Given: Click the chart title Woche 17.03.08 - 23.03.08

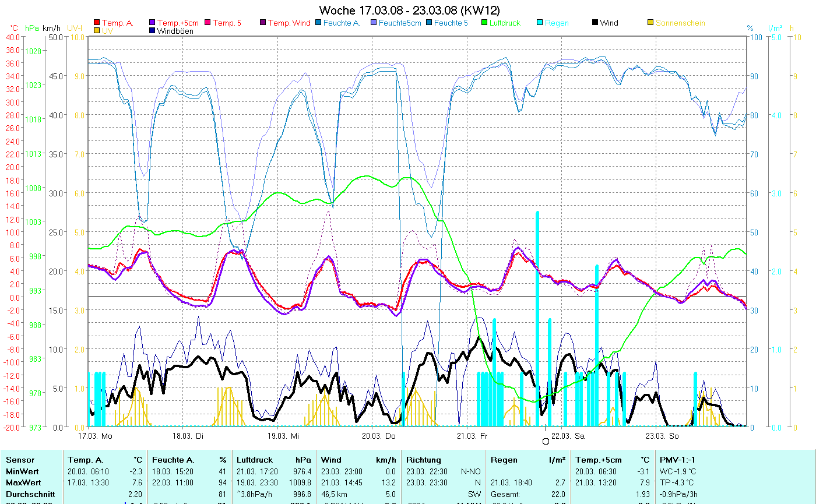Looking at the screenshot, I should (409, 10).
